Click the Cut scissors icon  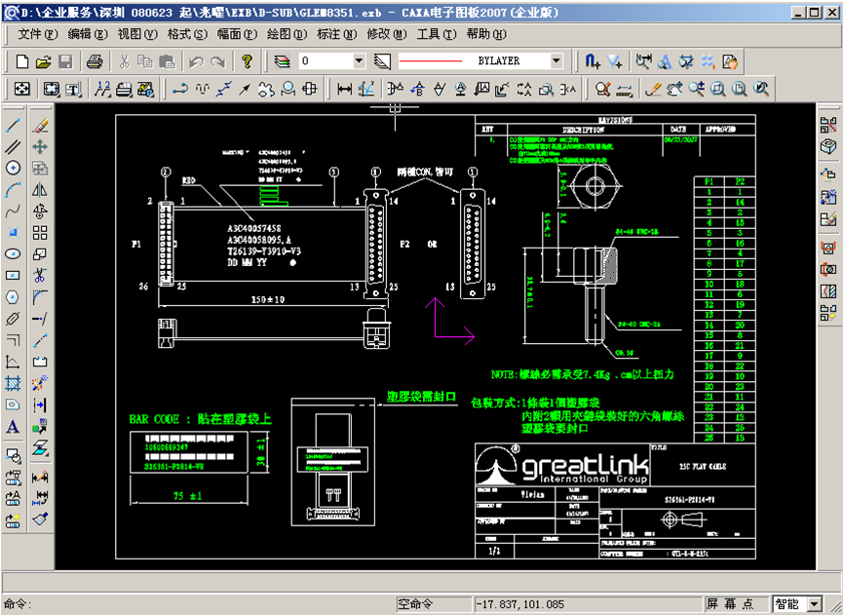tap(125, 62)
